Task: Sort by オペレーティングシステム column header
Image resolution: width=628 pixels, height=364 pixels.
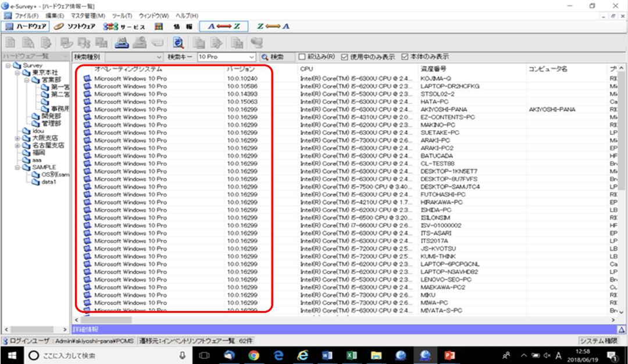Action: click(128, 69)
